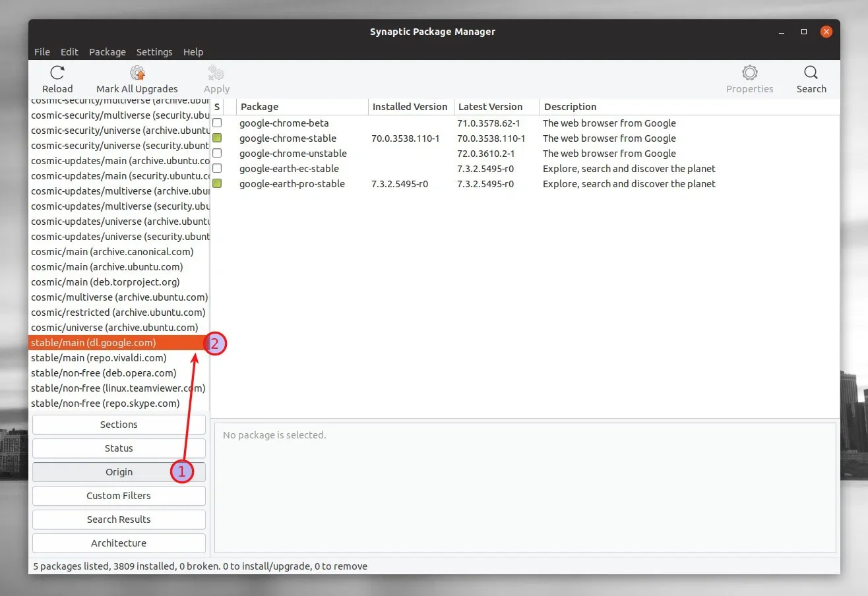Switch to Sections filter view
Viewport: 868px width, 596px height.
pos(119,425)
